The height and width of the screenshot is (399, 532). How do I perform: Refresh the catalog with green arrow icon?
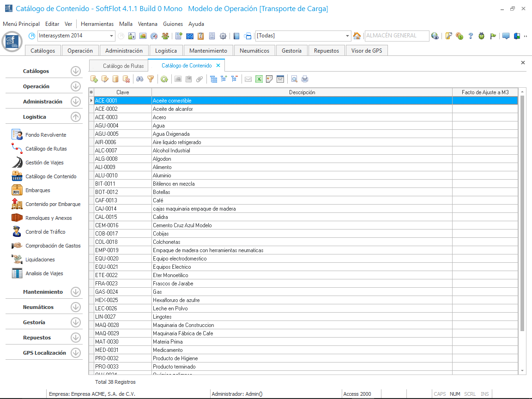164,79
